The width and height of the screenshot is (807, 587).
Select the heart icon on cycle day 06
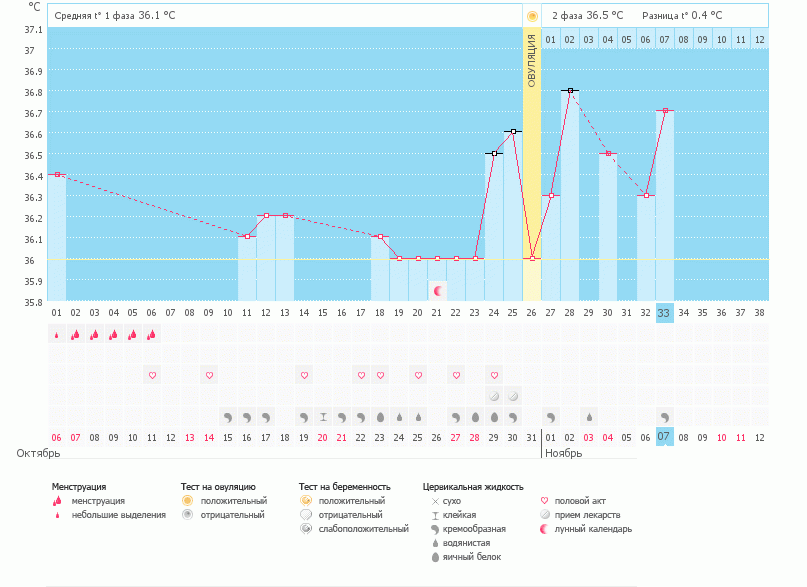click(x=152, y=376)
